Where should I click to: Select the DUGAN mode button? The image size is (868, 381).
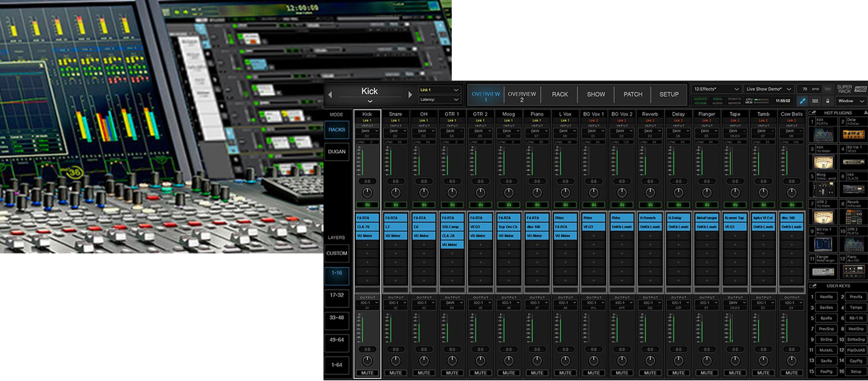point(337,152)
